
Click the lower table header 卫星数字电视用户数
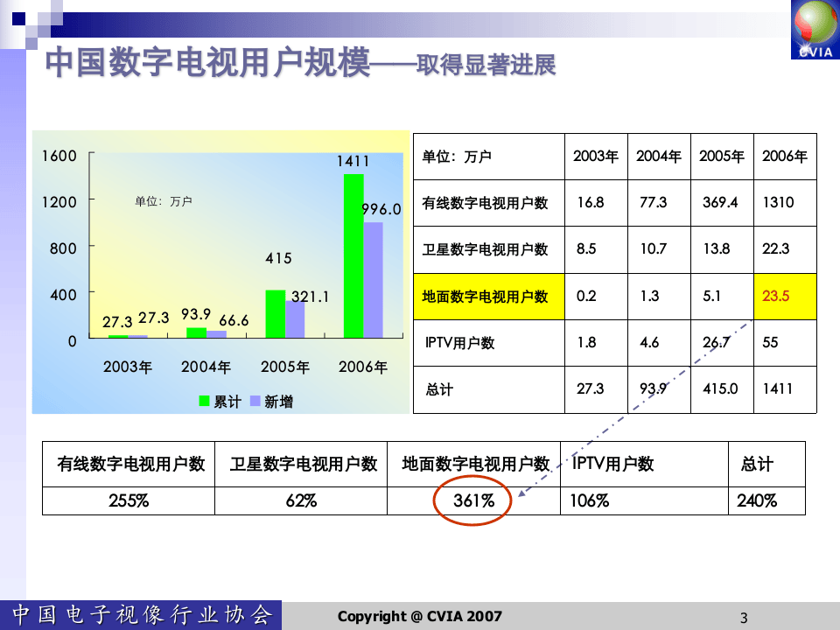304,465
